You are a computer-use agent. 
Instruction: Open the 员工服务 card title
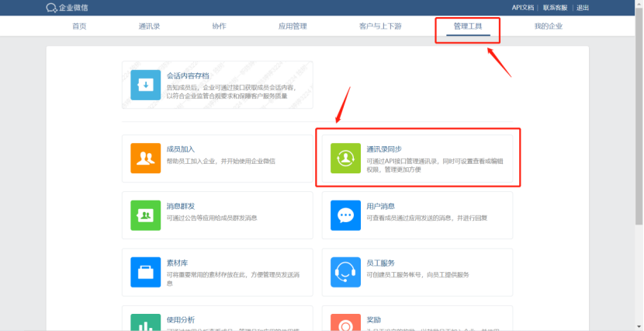pos(381,263)
